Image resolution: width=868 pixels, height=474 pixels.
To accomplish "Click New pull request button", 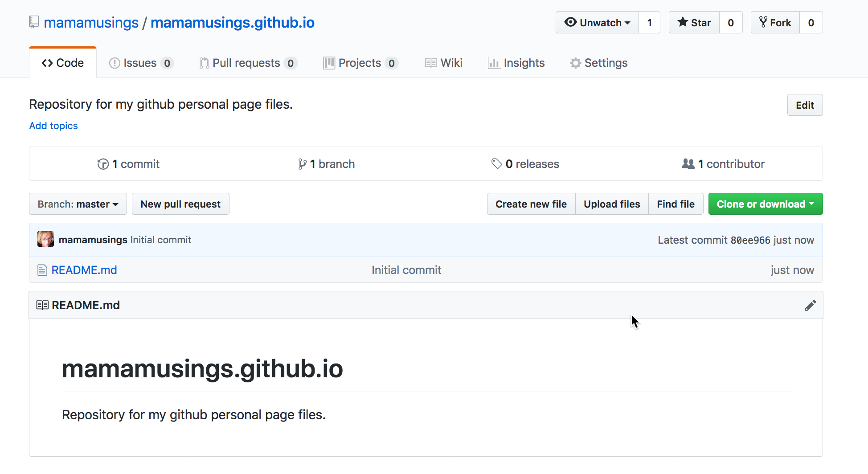I will [x=180, y=204].
